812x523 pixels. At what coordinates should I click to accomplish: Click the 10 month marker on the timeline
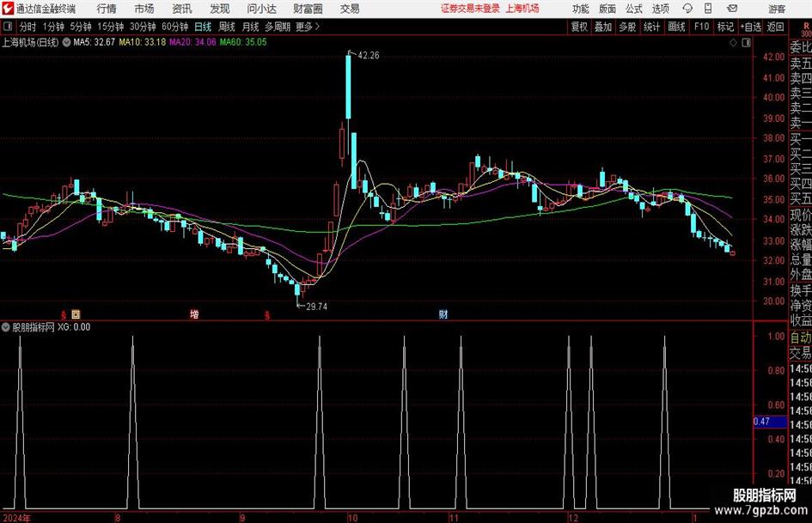coord(352,518)
